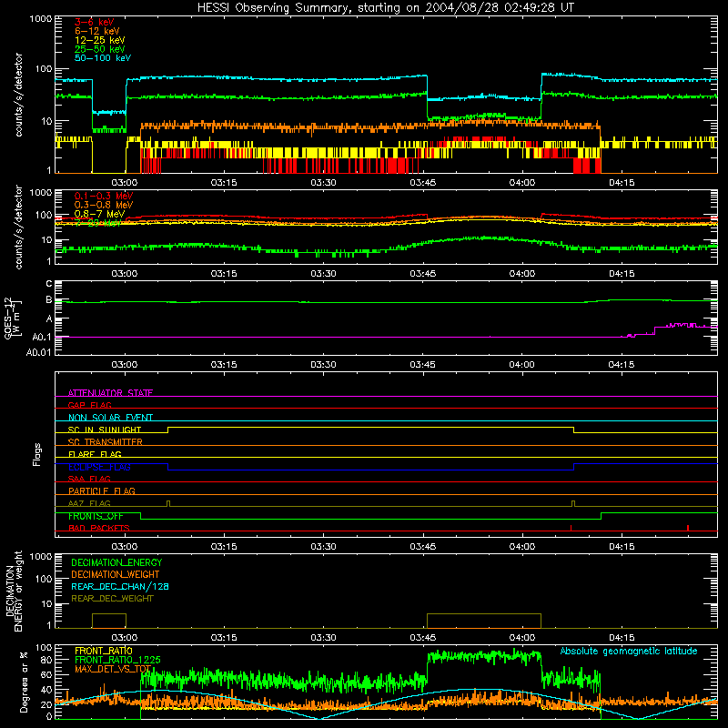The height and width of the screenshot is (728, 728).
Task: Click the PARTICLE_FLAG label
Action: click(102, 490)
